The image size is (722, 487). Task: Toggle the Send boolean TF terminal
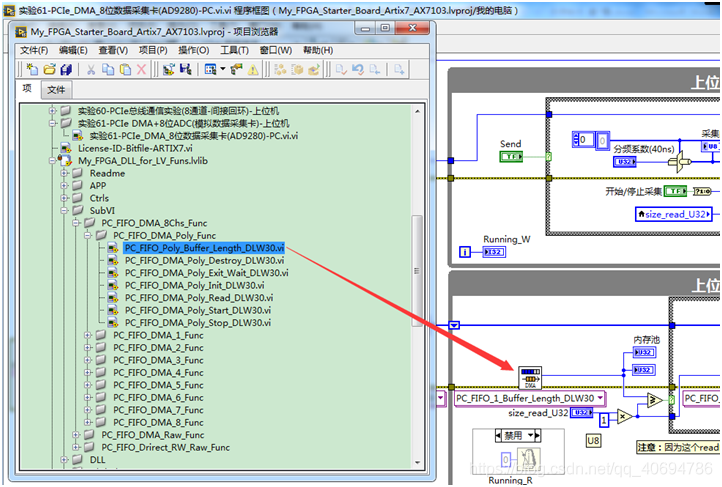(510, 157)
